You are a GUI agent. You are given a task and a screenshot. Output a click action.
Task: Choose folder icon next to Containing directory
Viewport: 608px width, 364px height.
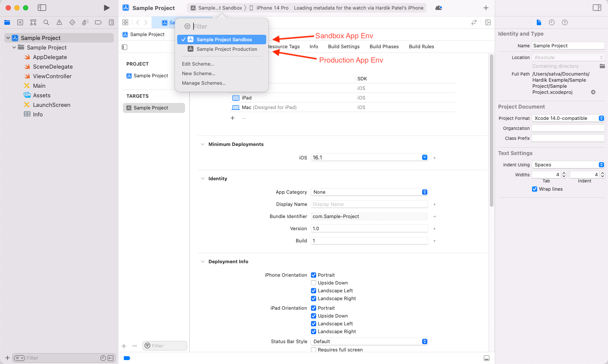click(602, 66)
